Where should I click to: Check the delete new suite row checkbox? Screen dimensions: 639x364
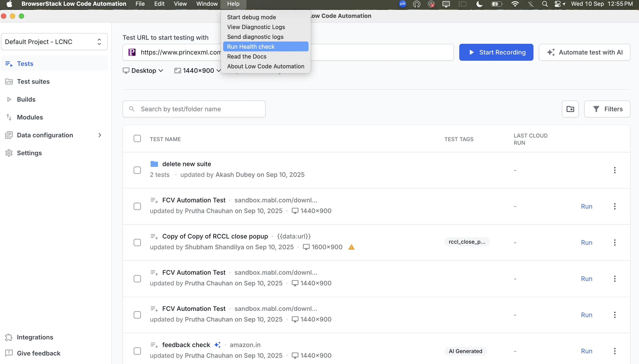(137, 170)
